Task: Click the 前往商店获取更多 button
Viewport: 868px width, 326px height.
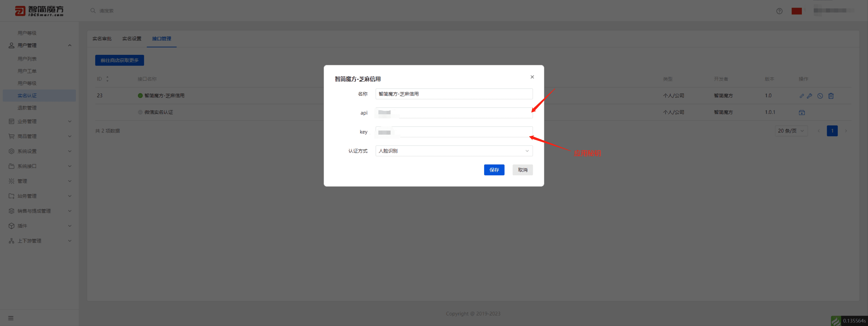Action: pyautogui.click(x=119, y=60)
